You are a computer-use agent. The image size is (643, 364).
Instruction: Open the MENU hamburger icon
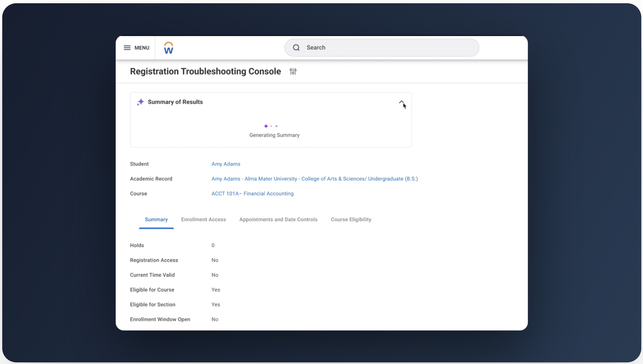click(127, 47)
